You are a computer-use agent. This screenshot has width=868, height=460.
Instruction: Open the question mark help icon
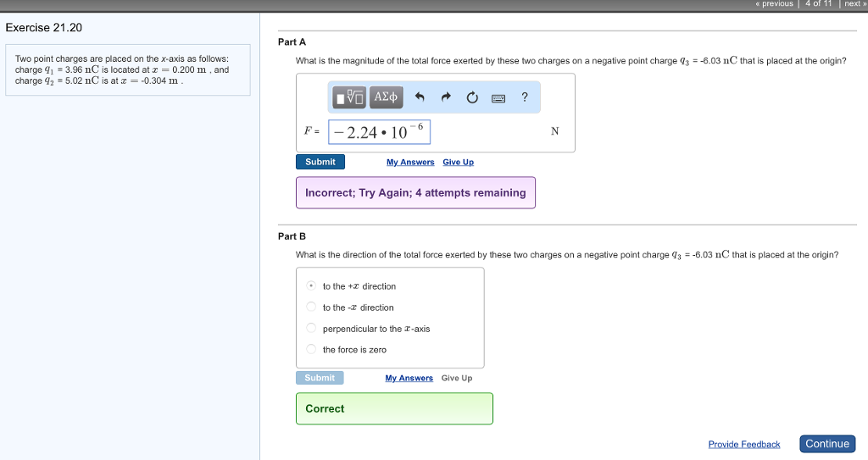pos(524,97)
